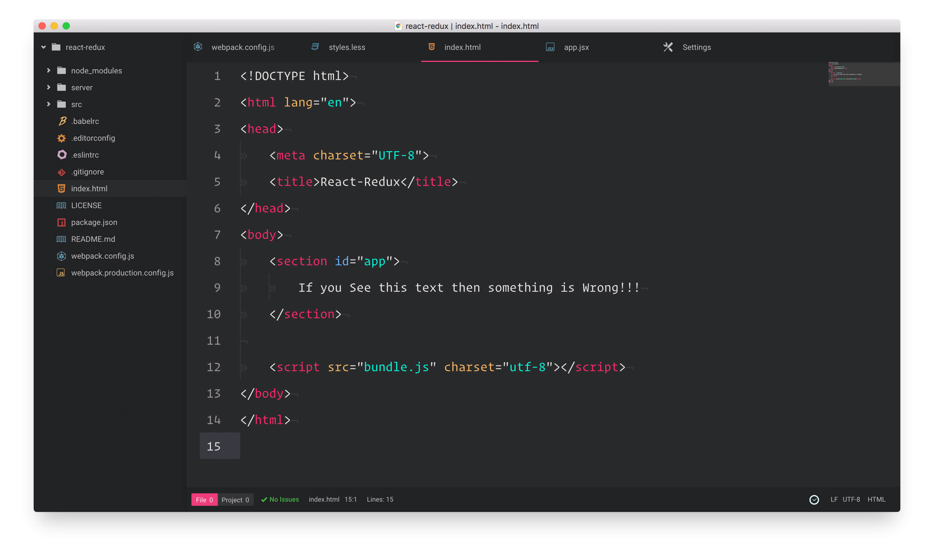Click the Babel icon beside .babelrc

click(62, 121)
